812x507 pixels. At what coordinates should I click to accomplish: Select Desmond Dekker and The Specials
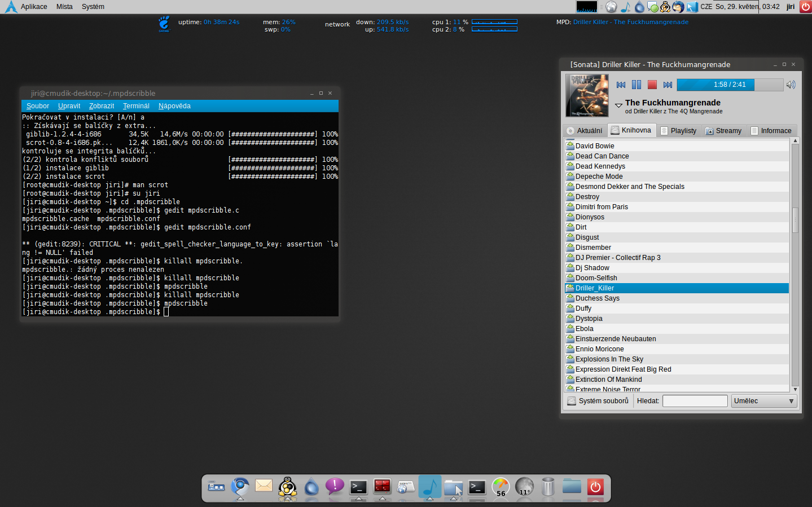pyautogui.click(x=677, y=186)
